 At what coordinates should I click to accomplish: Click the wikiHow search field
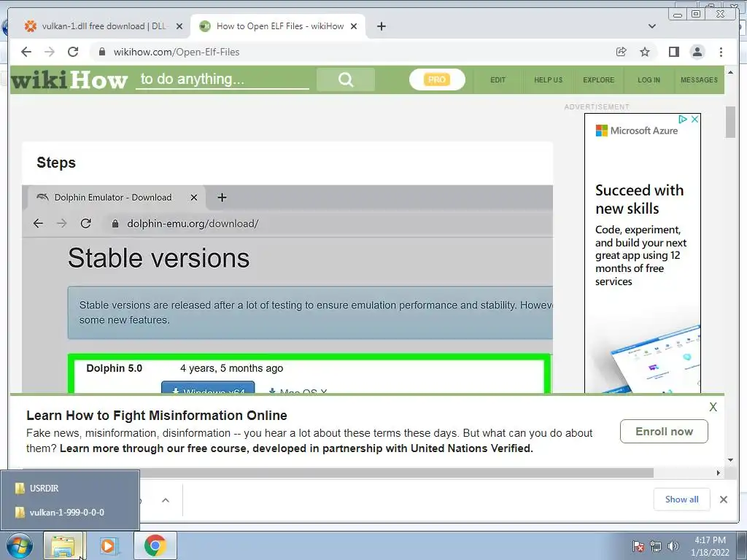pyautogui.click(x=222, y=79)
